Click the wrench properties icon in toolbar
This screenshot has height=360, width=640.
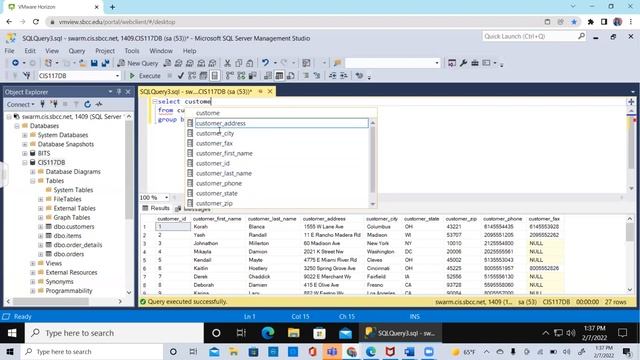coord(463,63)
